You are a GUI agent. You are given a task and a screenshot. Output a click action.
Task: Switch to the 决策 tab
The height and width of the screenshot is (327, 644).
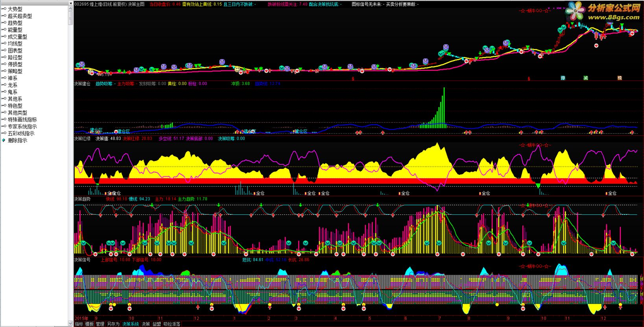click(x=146, y=324)
